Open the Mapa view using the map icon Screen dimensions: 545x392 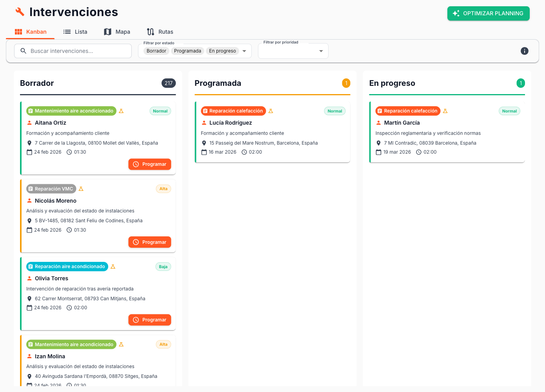click(107, 31)
